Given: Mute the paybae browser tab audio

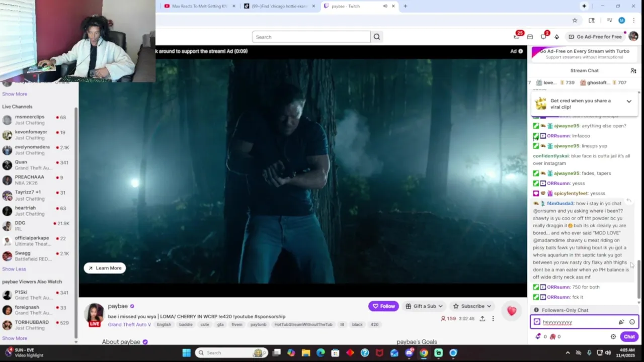Looking at the screenshot, I should click(385, 6).
